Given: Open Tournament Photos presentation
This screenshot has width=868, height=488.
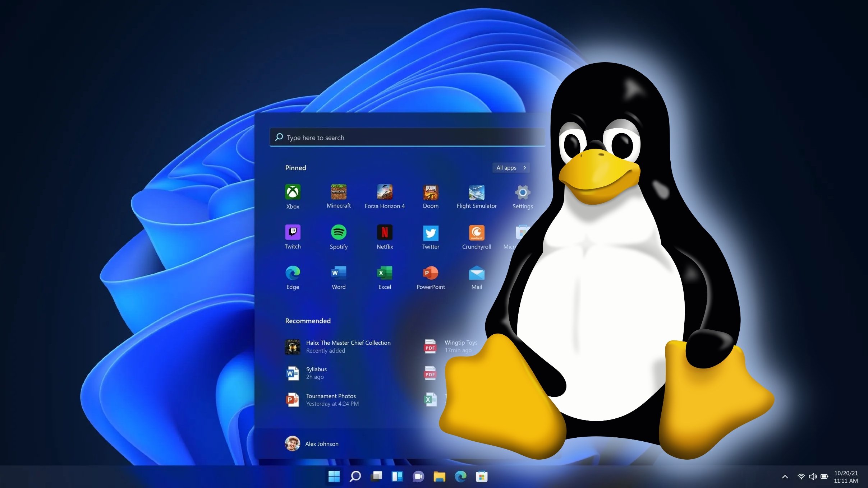Looking at the screenshot, I should point(322,400).
